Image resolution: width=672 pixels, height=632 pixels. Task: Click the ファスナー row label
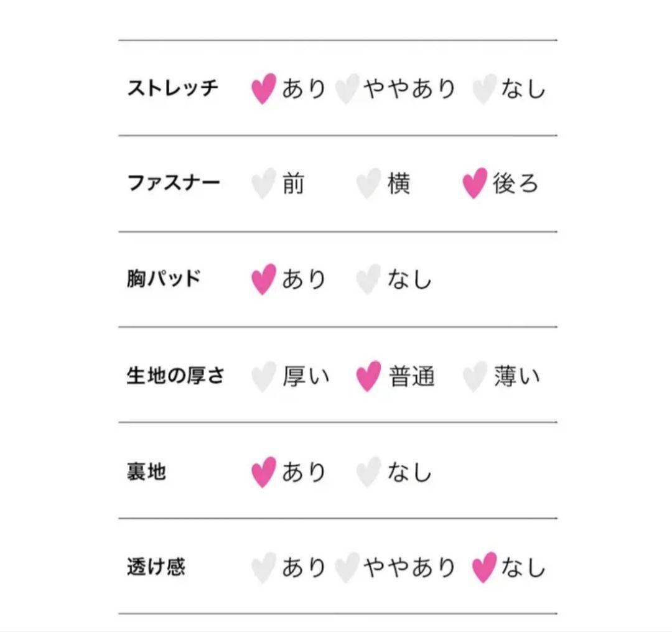click(174, 183)
